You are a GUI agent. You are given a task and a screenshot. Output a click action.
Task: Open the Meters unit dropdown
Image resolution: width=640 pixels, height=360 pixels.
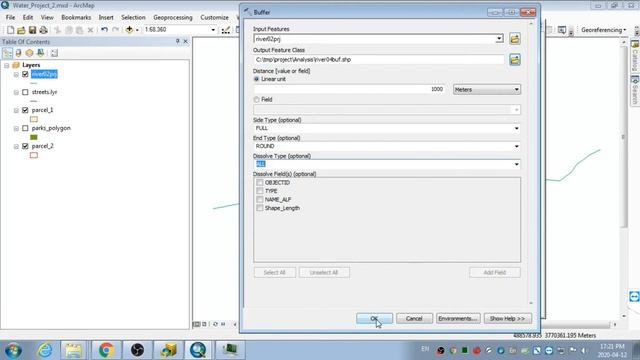tap(487, 89)
